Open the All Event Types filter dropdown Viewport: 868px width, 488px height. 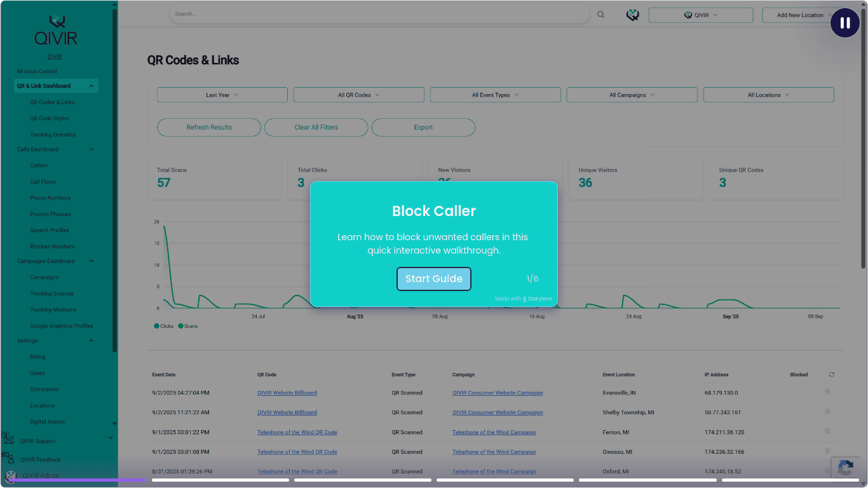pyautogui.click(x=496, y=95)
